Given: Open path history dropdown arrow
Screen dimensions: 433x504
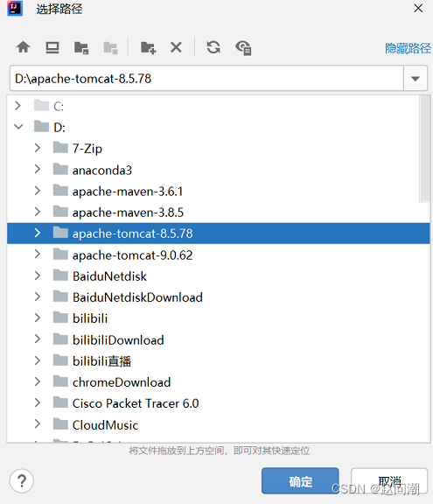Looking at the screenshot, I should coord(416,79).
